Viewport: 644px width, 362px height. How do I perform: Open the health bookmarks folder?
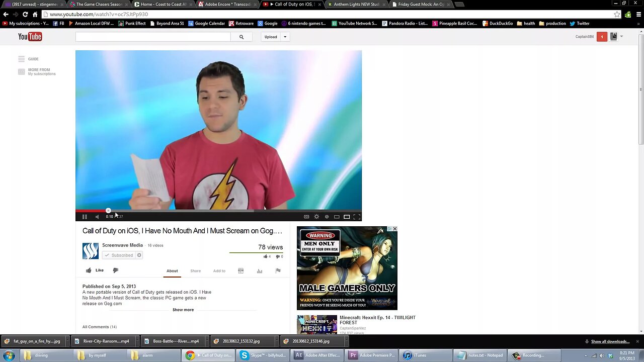(x=526, y=24)
